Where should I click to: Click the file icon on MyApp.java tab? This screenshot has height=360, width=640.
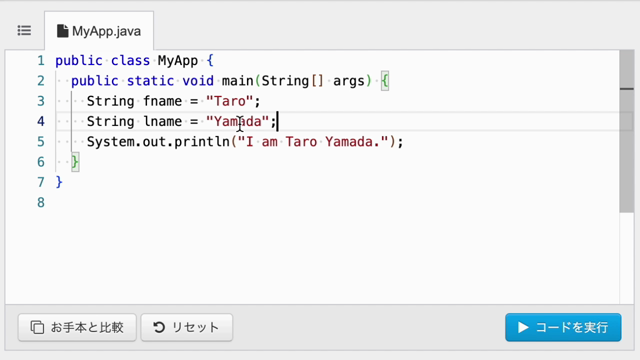tap(62, 31)
